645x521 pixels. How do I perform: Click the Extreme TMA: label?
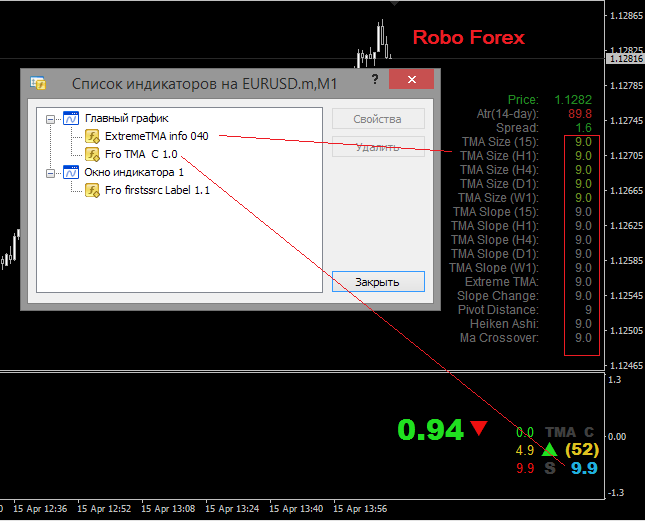coord(501,282)
